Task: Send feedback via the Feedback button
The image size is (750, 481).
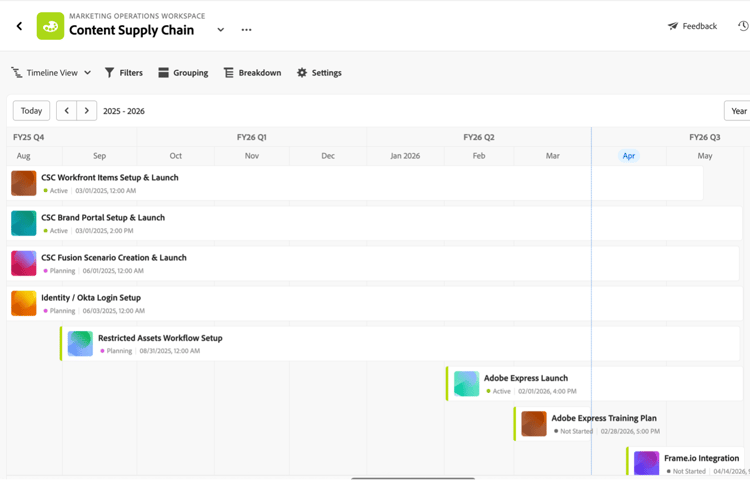Action: coord(692,26)
